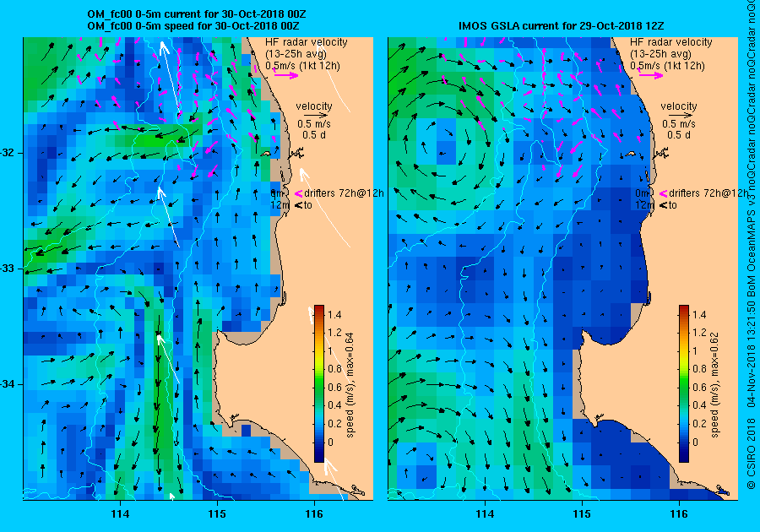Click the speed color bar in the left map
Screen dimensions: 760x532
tap(319, 383)
